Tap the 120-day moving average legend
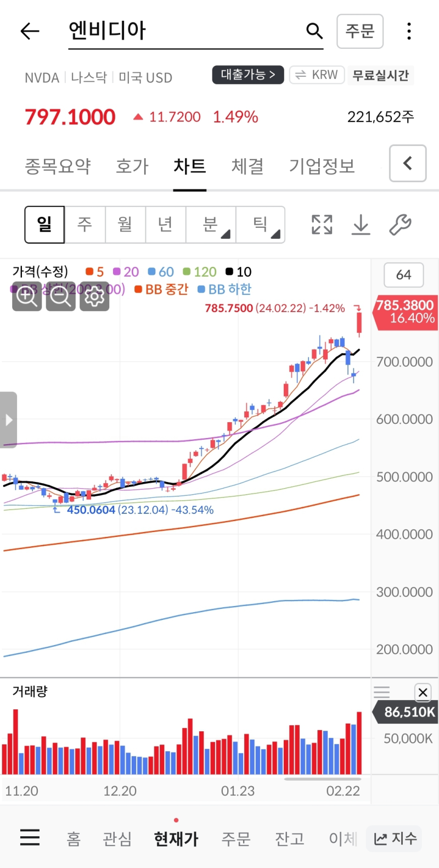Image resolution: width=439 pixels, height=868 pixels. point(200,272)
